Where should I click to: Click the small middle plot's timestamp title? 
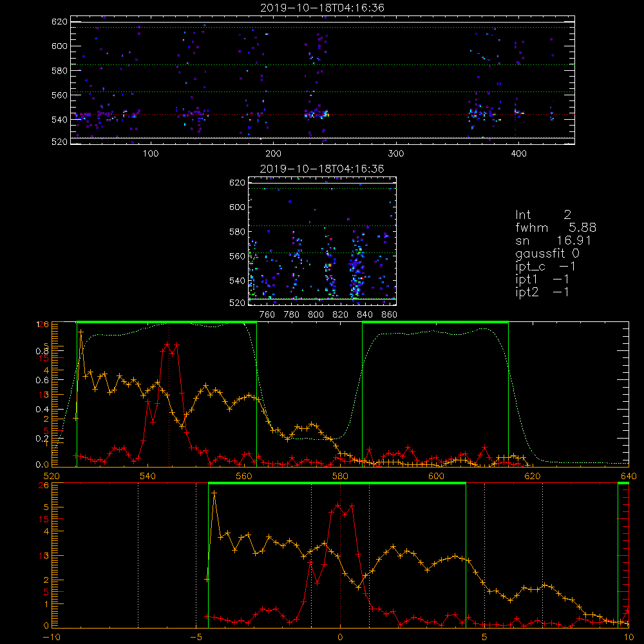click(322, 169)
